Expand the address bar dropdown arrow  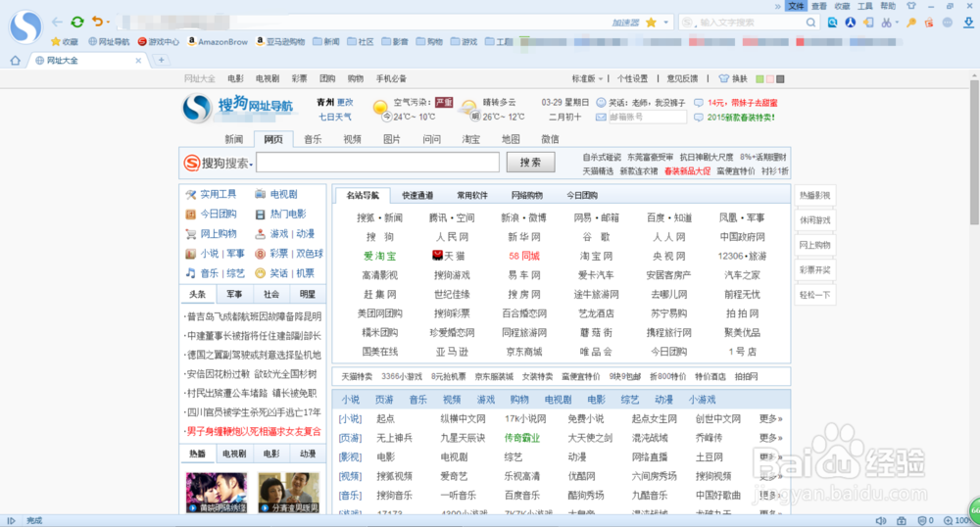click(666, 23)
